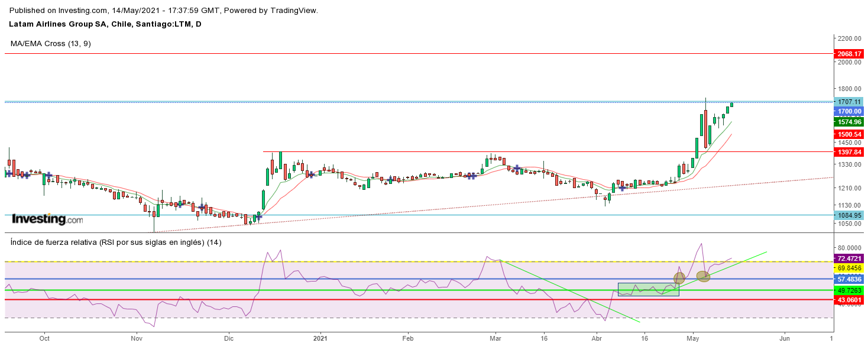
Task: Click the 1084.95 support price label
Action: [850, 215]
